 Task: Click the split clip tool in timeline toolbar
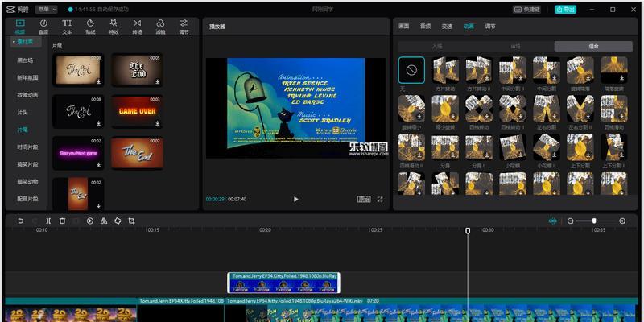[x=48, y=221]
